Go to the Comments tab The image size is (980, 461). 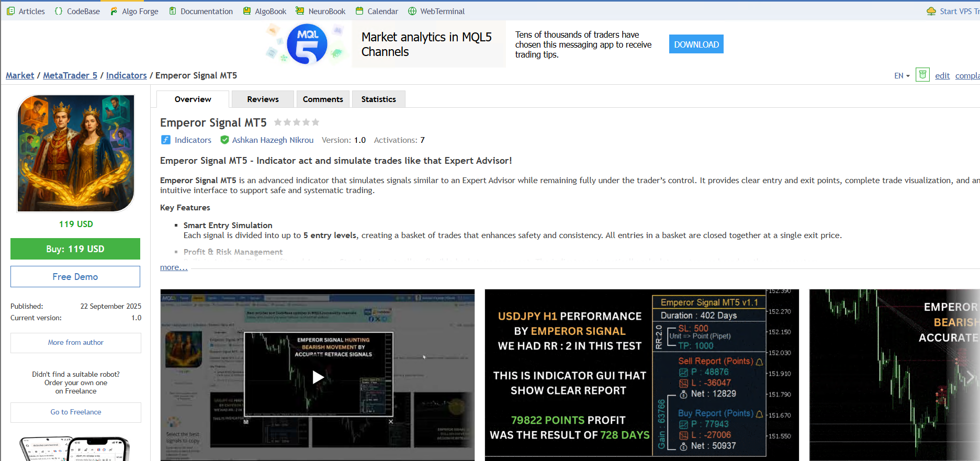coord(323,99)
